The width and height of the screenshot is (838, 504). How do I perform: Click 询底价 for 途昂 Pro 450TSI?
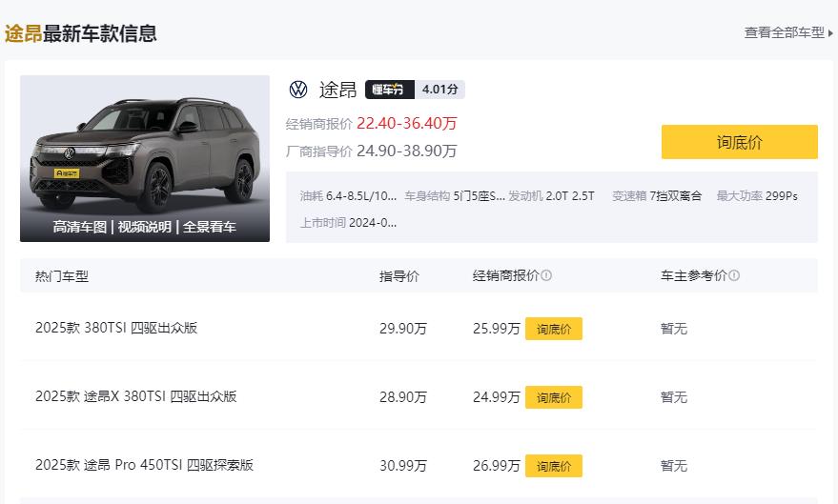pos(553,466)
